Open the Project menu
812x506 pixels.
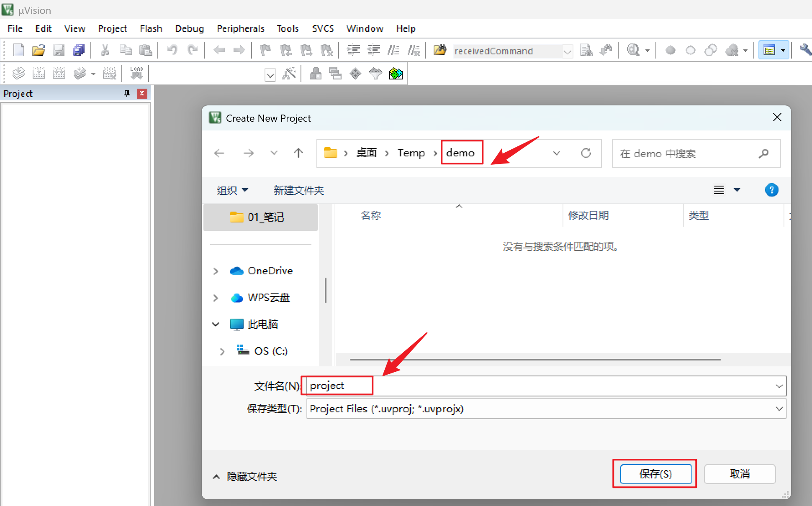click(113, 28)
